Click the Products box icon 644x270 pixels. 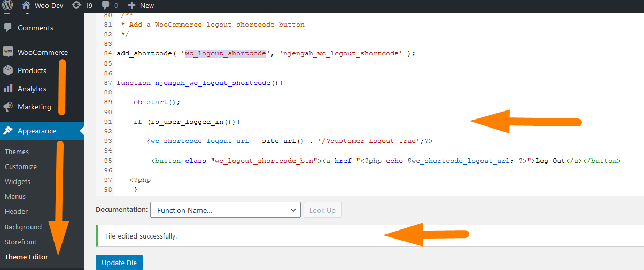pyautogui.click(x=8, y=70)
